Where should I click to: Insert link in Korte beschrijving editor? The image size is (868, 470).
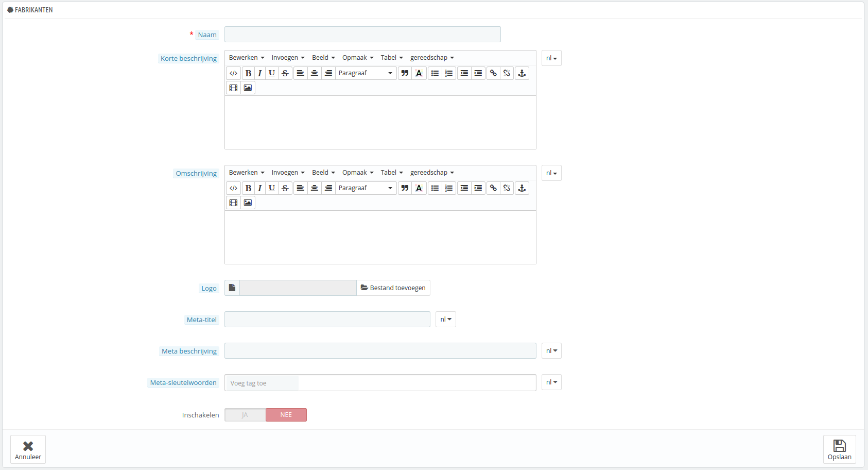pyautogui.click(x=493, y=73)
